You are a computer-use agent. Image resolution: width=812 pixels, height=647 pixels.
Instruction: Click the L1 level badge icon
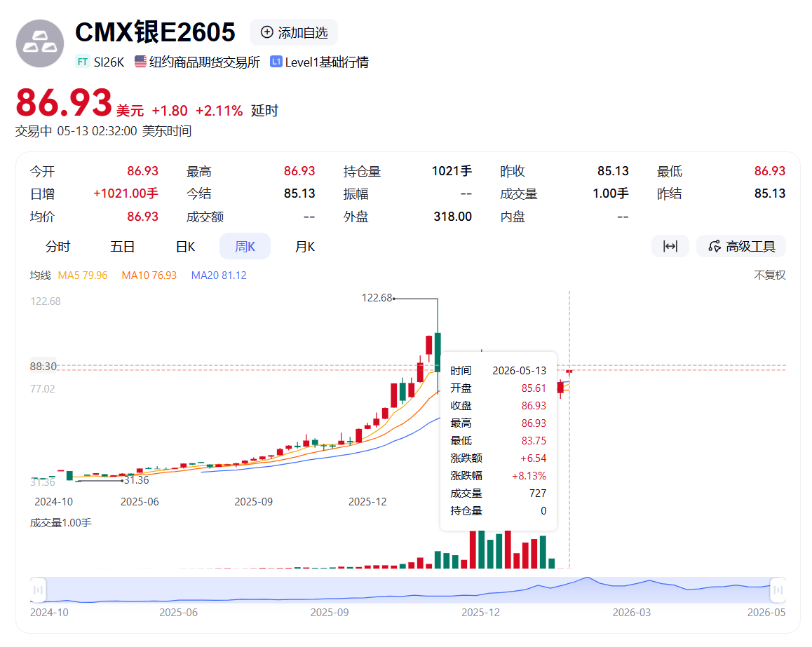click(x=276, y=62)
